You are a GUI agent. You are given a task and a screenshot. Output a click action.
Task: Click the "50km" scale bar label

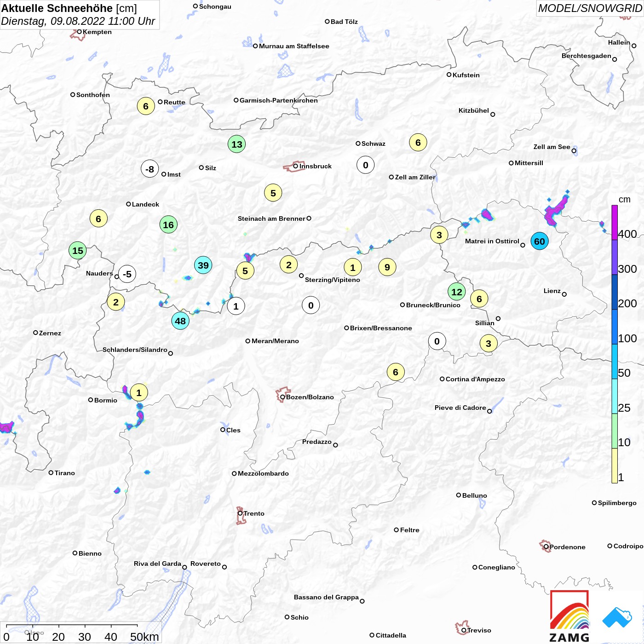click(144, 637)
